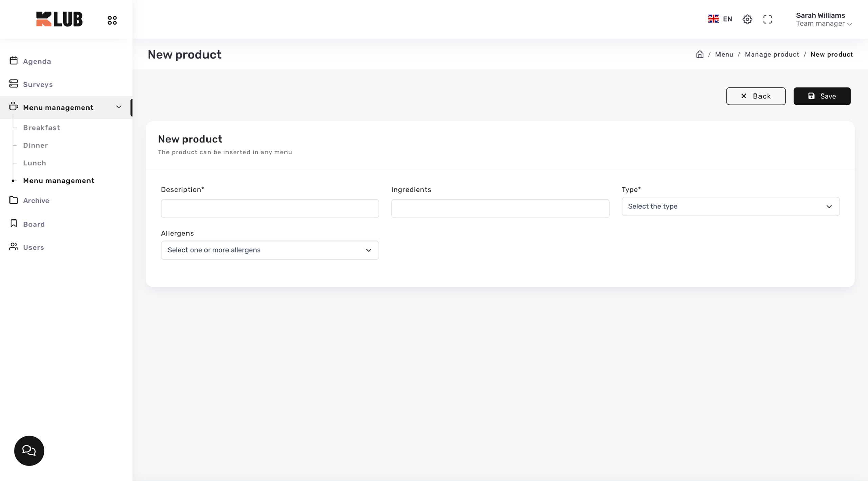Expand the allergens selection dropdown
The height and width of the screenshot is (481, 868).
tap(270, 250)
